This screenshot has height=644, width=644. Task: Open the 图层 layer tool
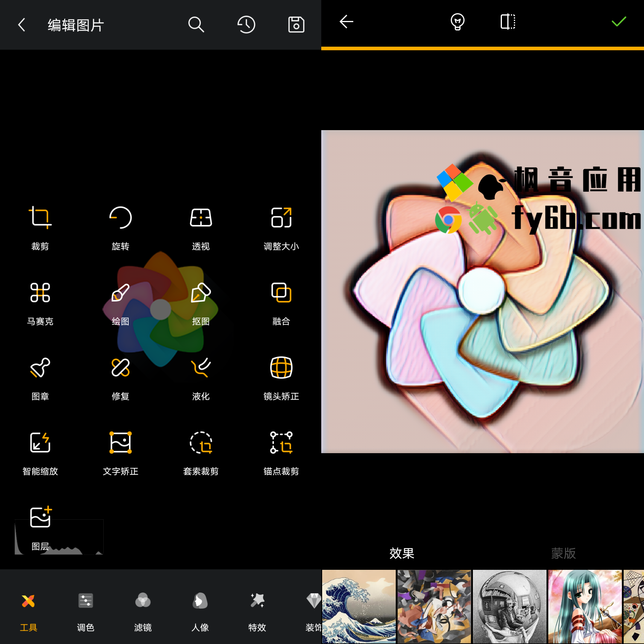[x=40, y=528]
